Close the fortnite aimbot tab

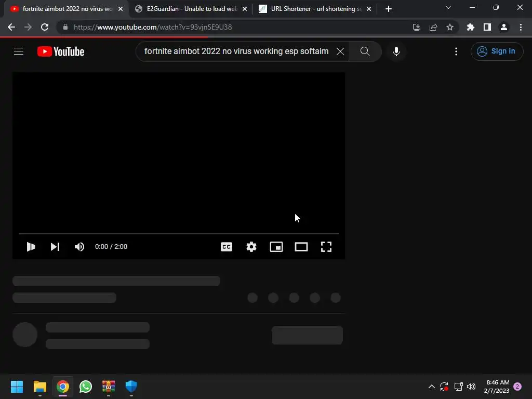pyautogui.click(x=121, y=9)
